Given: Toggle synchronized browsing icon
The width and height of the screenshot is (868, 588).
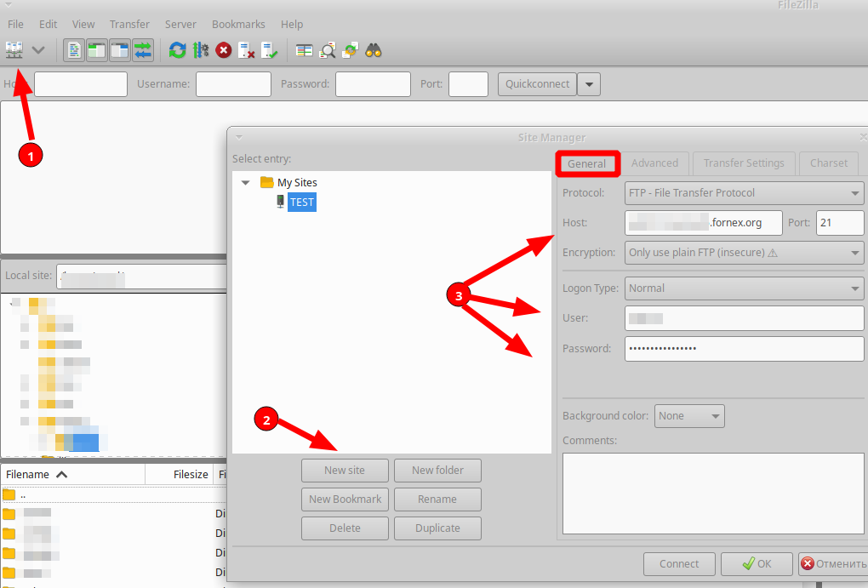Looking at the screenshot, I should [x=351, y=50].
